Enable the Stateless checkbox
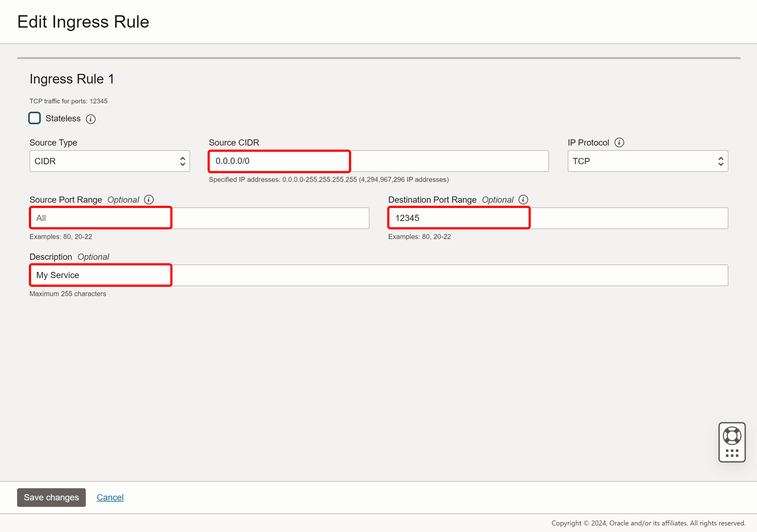 (x=35, y=118)
